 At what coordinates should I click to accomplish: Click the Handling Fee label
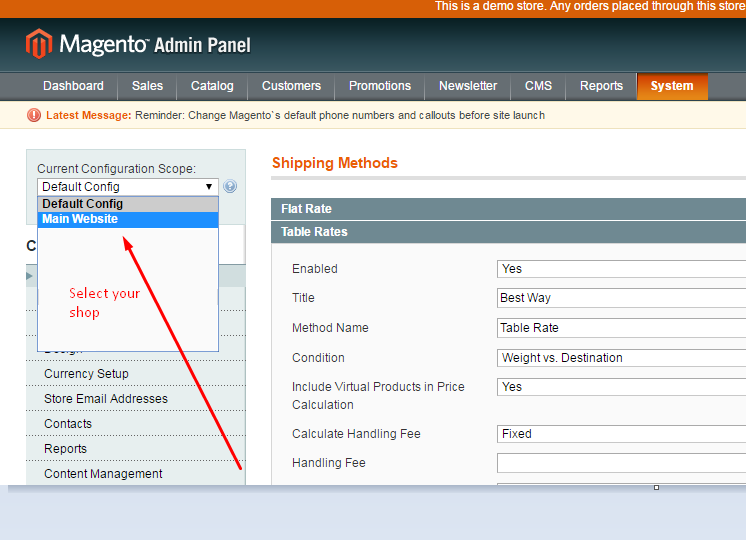tap(329, 463)
